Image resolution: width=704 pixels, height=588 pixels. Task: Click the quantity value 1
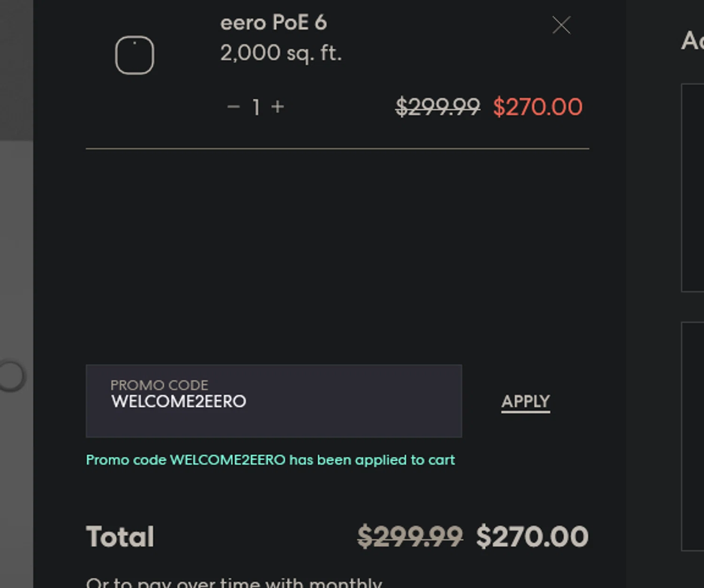pos(256,107)
